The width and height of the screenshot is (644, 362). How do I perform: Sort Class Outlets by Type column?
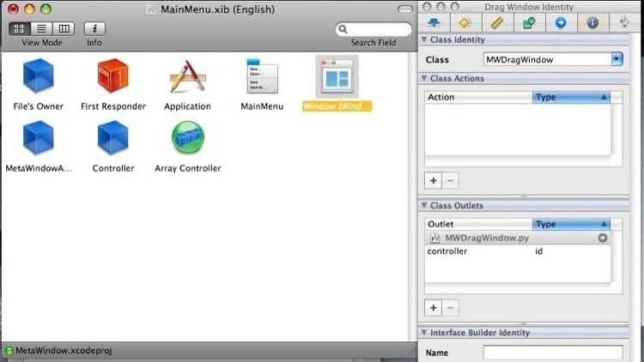pos(571,224)
